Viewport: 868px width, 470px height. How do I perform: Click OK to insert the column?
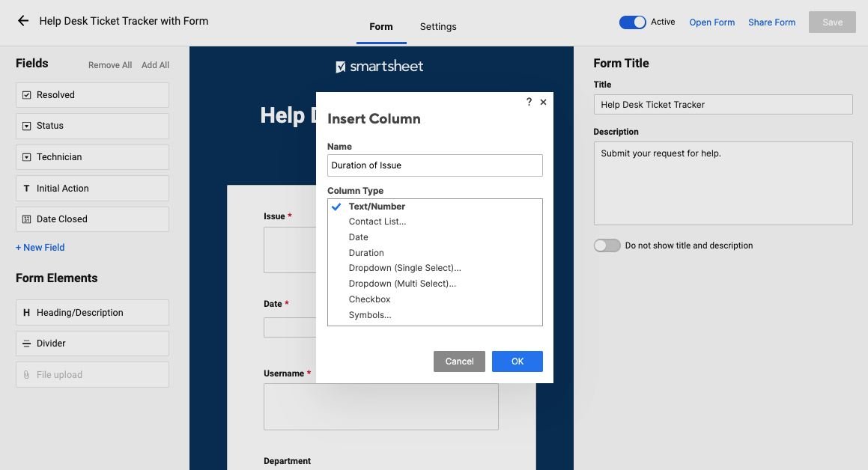point(517,361)
